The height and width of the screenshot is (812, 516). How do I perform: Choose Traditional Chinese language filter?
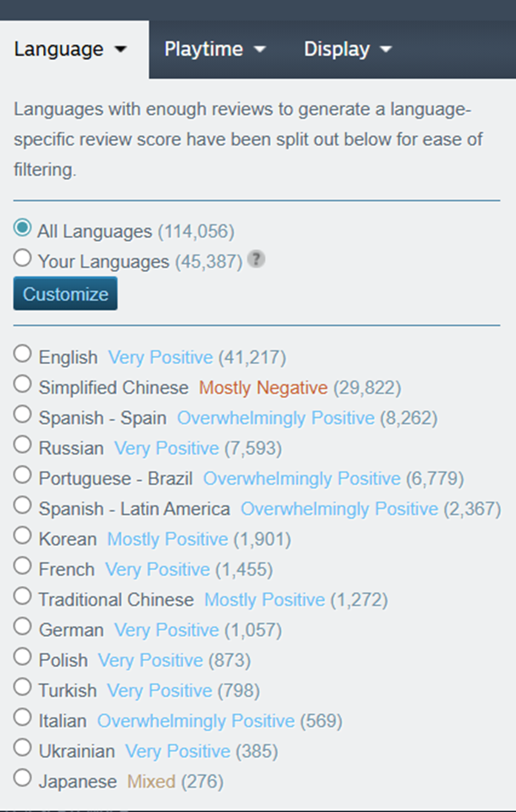pyautogui.click(x=22, y=596)
